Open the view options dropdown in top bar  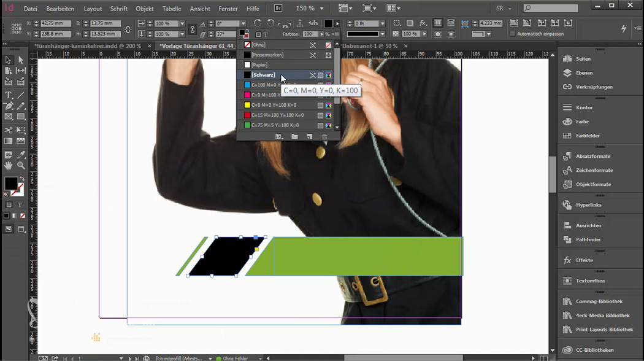(345, 8)
